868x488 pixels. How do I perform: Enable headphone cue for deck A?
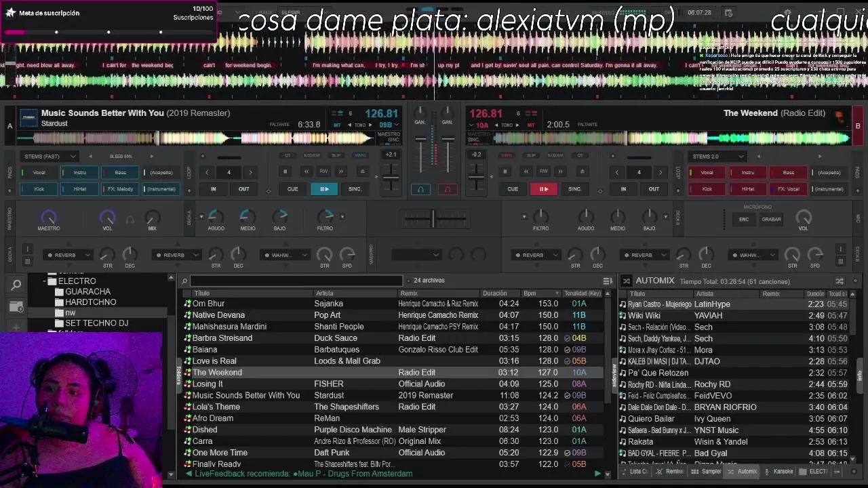(420, 189)
